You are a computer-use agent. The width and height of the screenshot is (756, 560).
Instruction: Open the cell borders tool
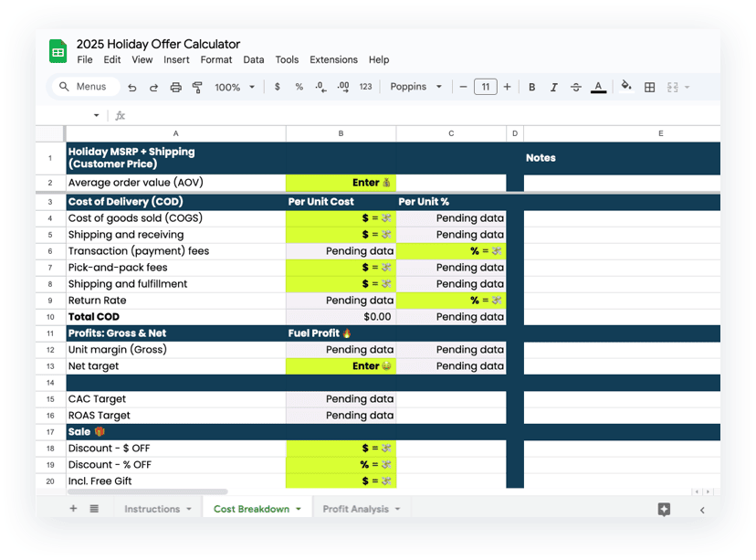[650, 88]
